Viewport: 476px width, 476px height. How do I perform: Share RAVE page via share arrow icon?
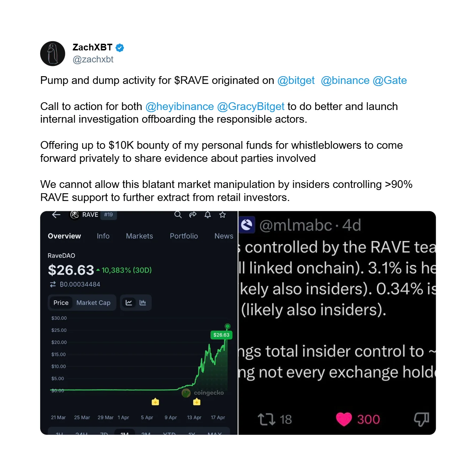[x=193, y=215]
